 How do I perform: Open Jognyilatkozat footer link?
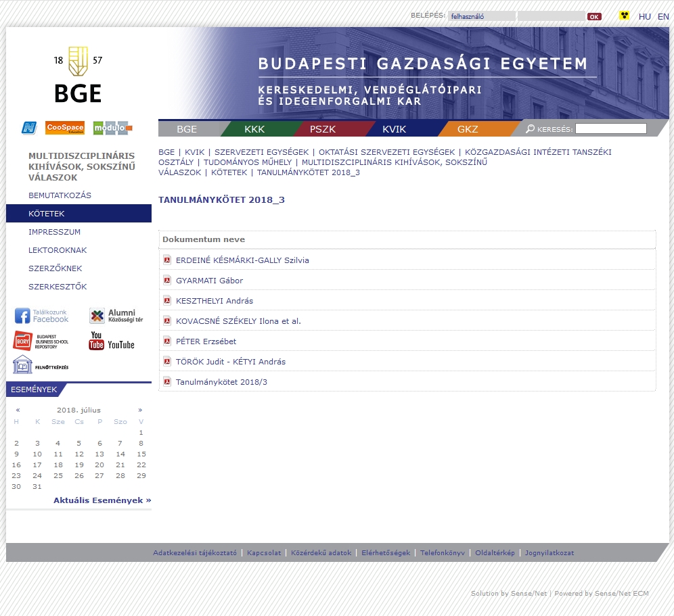(549, 553)
